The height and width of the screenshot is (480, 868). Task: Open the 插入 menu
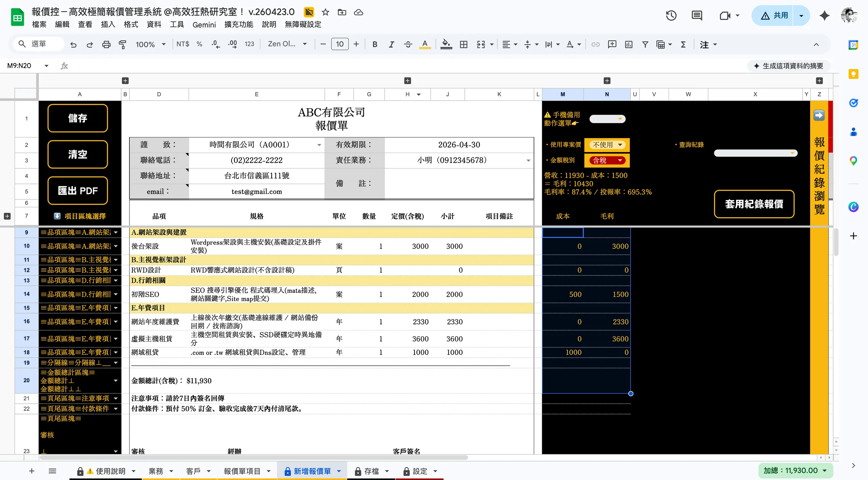coord(108,25)
